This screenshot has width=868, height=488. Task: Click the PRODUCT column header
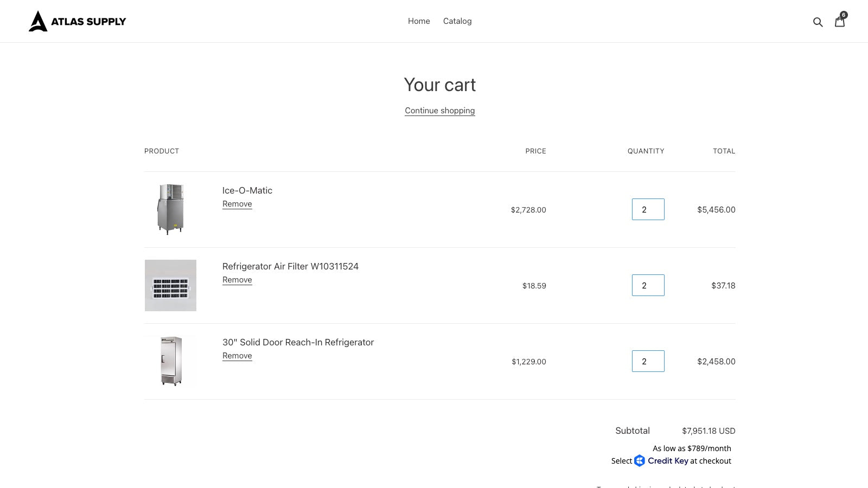point(162,151)
